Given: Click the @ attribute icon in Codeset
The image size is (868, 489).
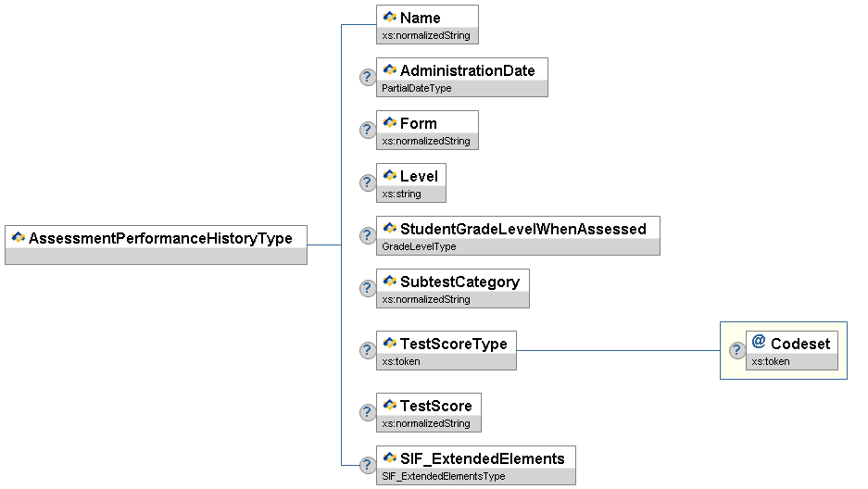Looking at the screenshot, I should point(759,343).
